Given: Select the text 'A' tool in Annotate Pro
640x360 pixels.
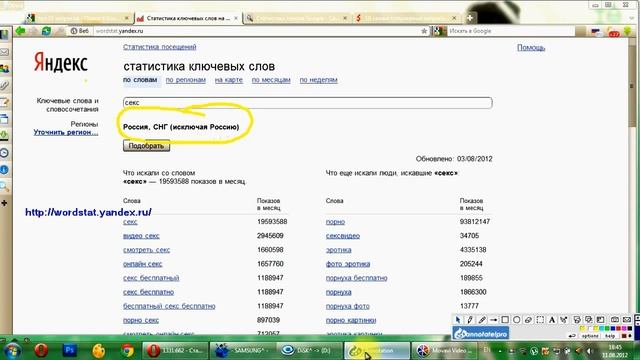Looking at the screenshot, I should (552, 320).
